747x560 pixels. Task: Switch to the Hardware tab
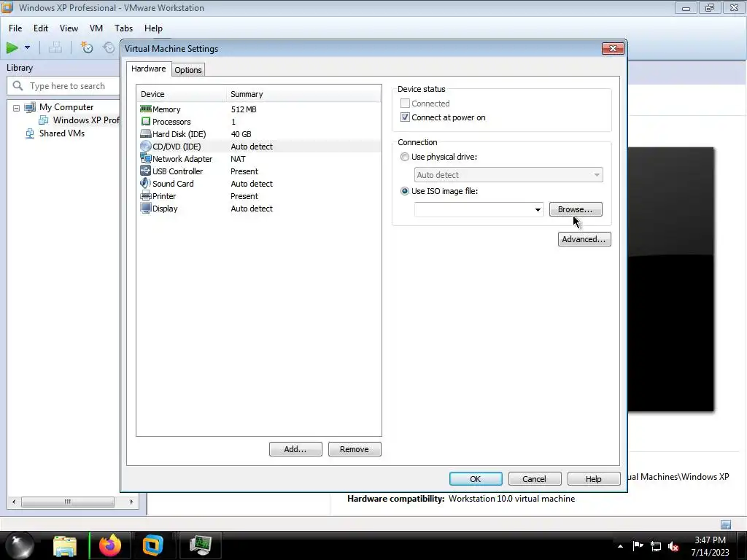149,69
